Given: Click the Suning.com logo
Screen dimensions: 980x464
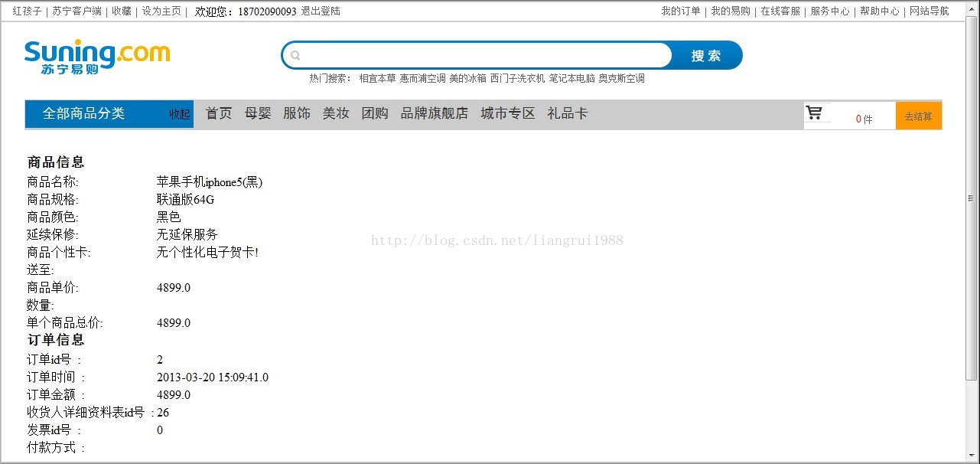Looking at the screenshot, I should (97, 57).
